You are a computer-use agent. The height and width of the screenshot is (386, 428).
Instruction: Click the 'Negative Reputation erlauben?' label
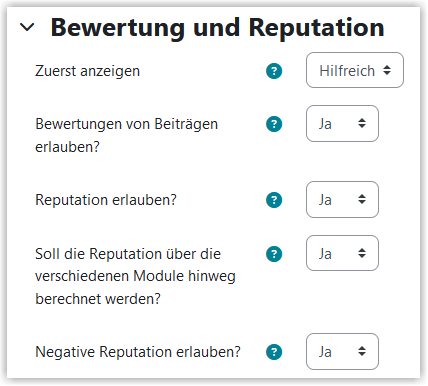[138, 352]
